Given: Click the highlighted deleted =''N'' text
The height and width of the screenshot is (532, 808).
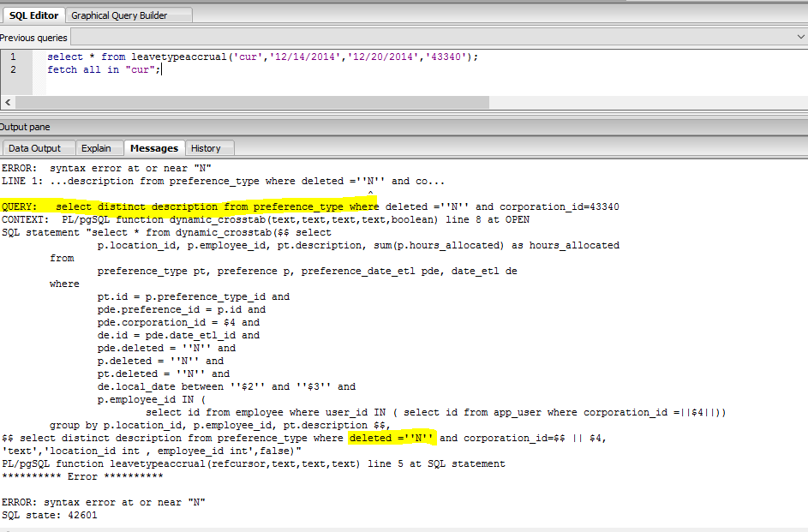Looking at the screenshot, I should pos(392,438).
